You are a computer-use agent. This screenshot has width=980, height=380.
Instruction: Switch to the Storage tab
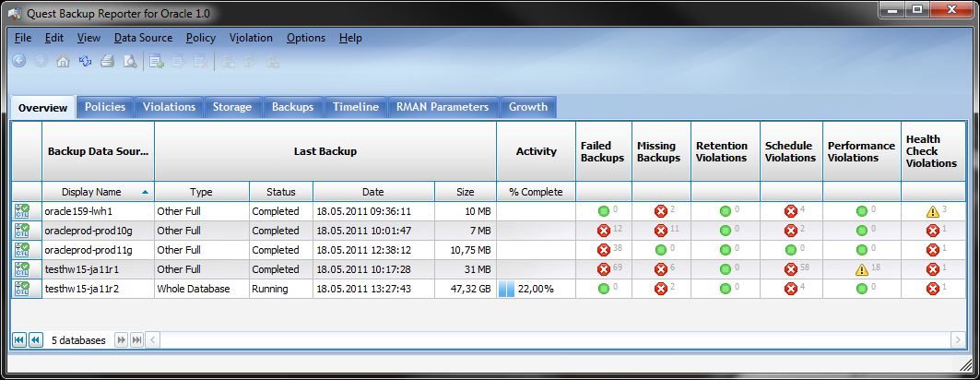[232, 107]
